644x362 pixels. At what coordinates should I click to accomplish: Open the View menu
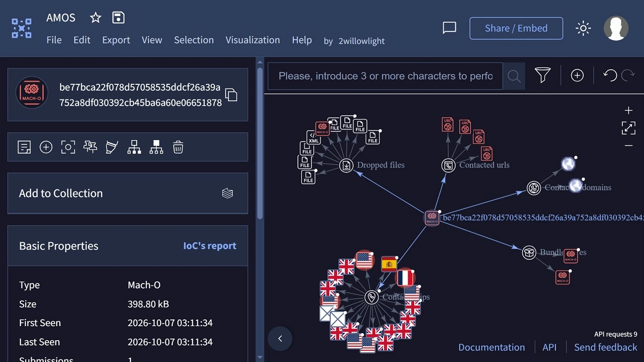(152, 40)
